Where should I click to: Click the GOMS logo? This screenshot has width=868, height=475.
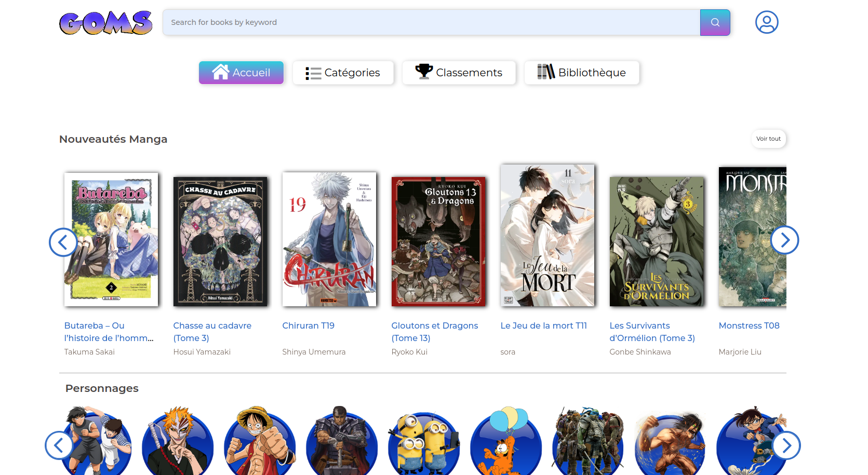click(x=106, y=23)
